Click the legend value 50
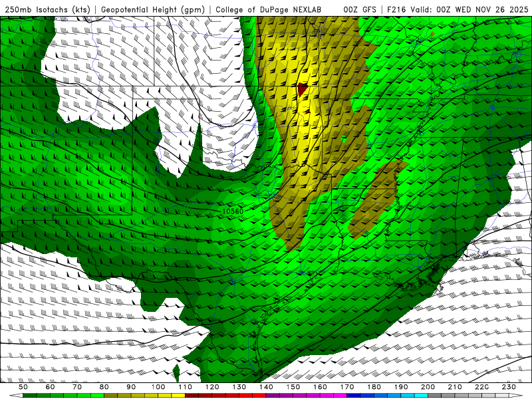Viewport: 532px width, 399px height. [x=23, y=387]
